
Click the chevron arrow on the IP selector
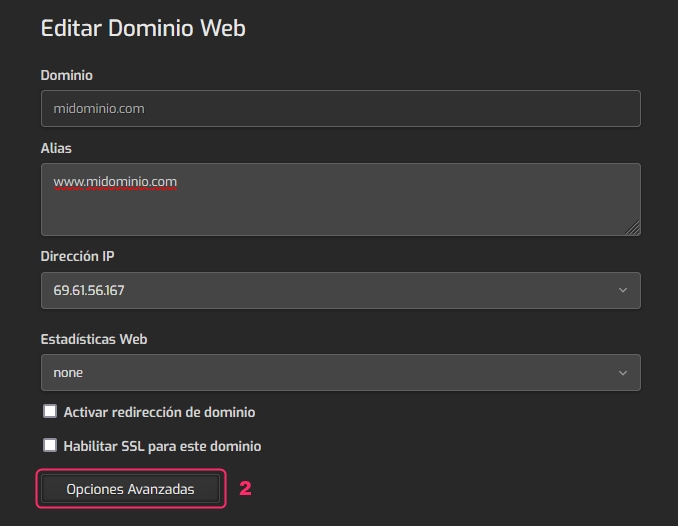pyautogui.click(x=623, y=291)
